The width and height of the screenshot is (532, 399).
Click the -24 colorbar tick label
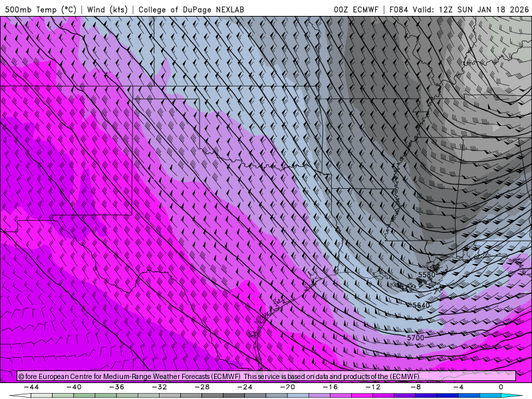pyautogui.click(x=245, y=387)
